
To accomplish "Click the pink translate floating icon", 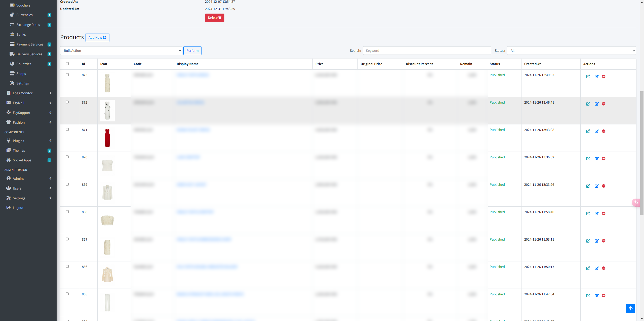I will 636,202.
